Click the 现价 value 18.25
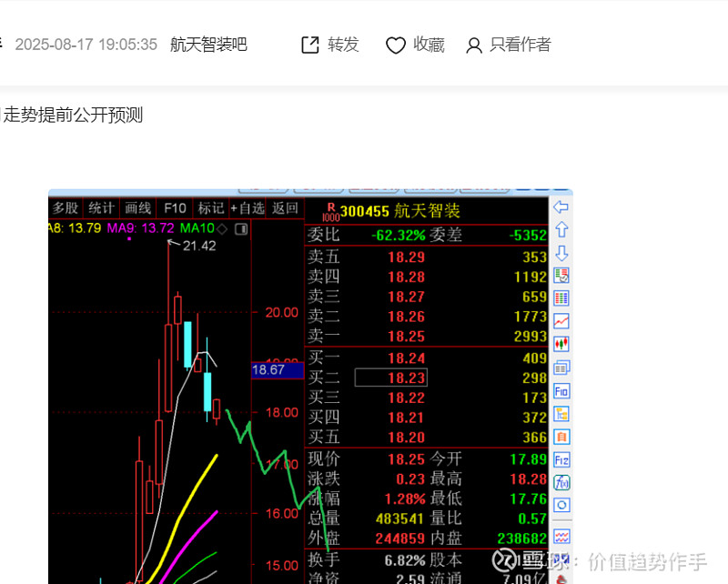Image resolution: width=728 pixels, height=584 pixels. (406, 459)
